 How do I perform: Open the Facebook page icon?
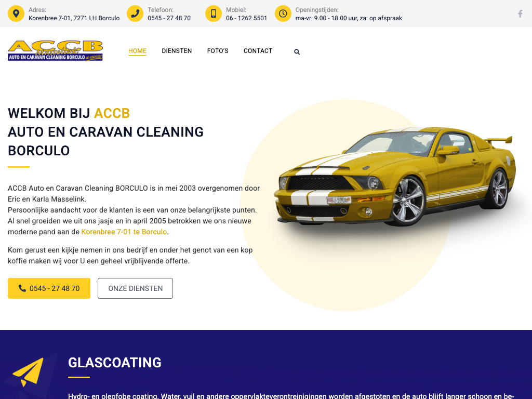point(520,14)
